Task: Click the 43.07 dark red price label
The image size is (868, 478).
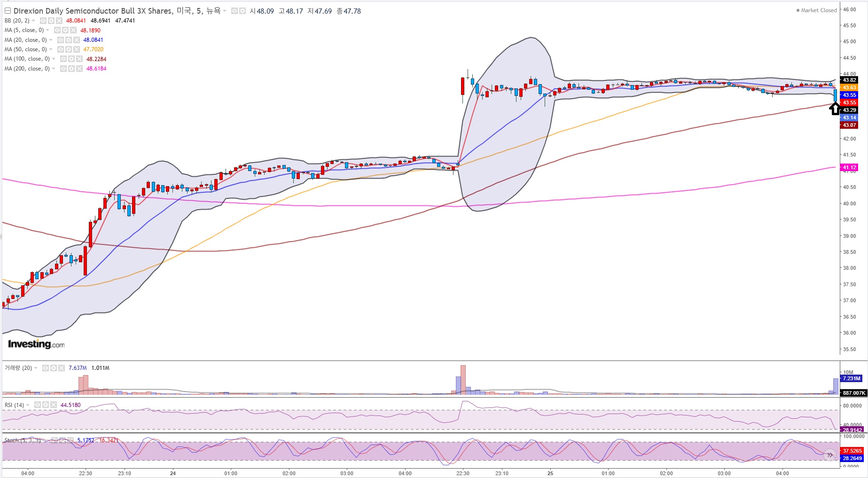Action: click(849, 125)
